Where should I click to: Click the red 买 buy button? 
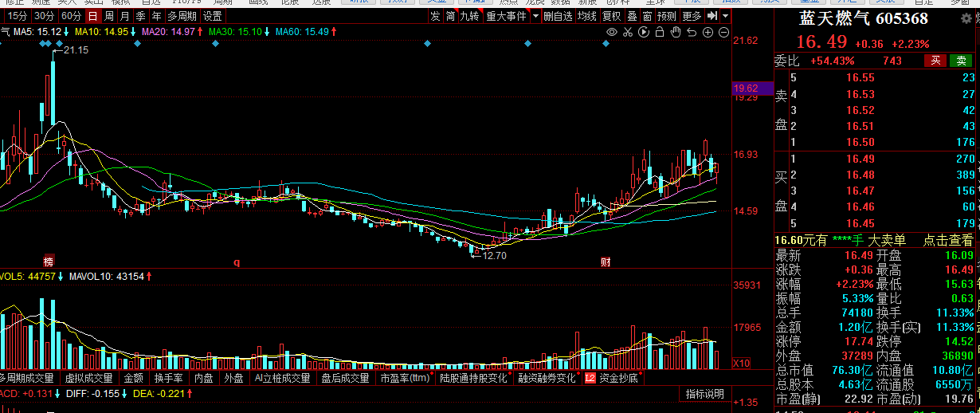click(936, 60)
